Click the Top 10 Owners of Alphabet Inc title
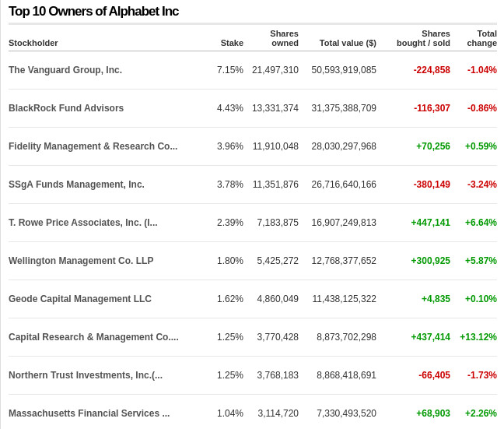Image resolution: width=504 pixels, height=429 pixels. pos(93,11)
